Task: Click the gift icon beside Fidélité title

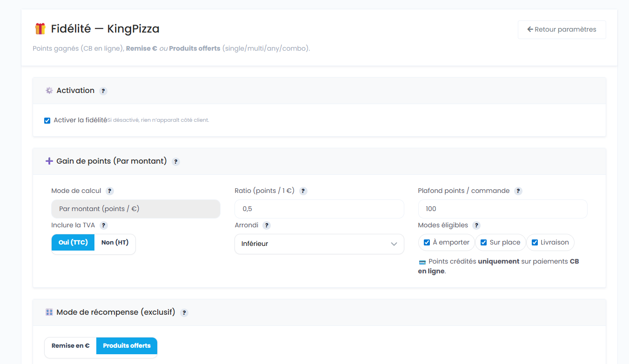Action: click(x=40, y=29)
